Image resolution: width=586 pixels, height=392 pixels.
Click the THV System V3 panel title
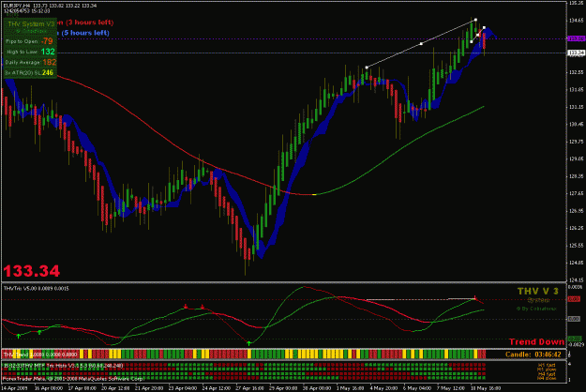(31, 23)
